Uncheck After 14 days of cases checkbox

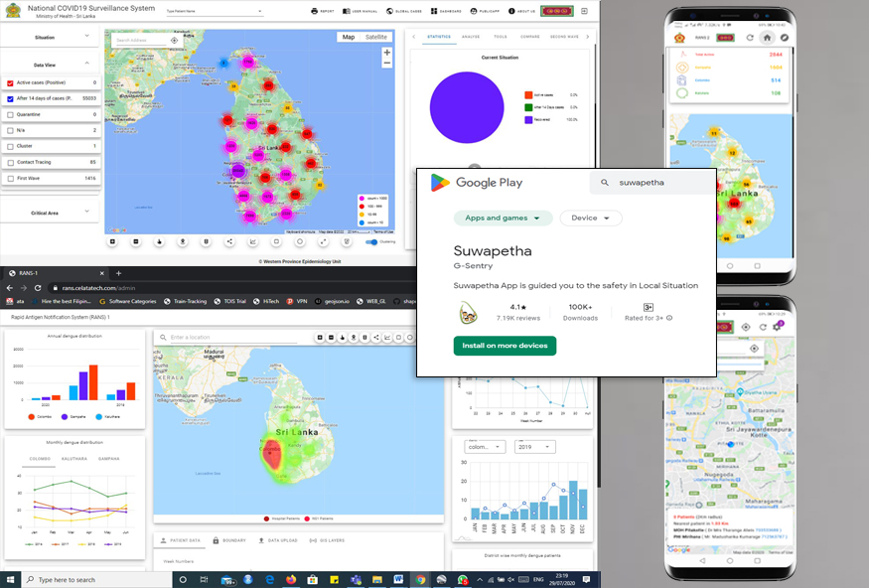click(x=10, y=98)
